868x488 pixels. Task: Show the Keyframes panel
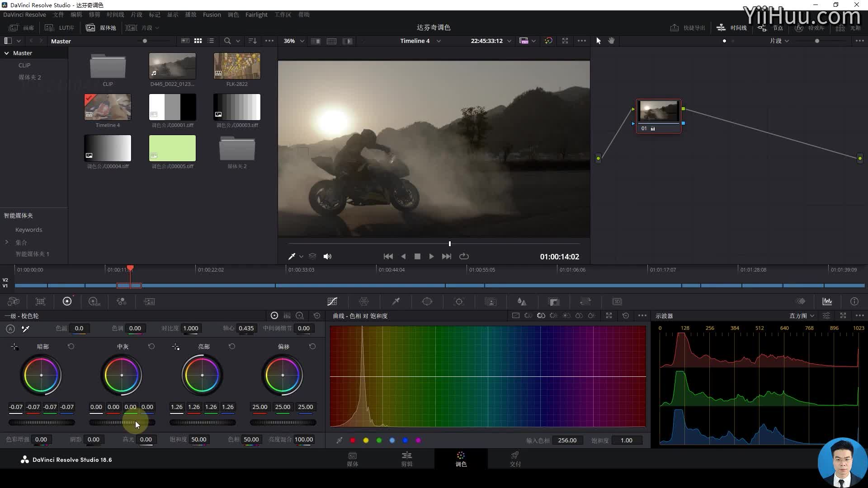coord(801,301)
